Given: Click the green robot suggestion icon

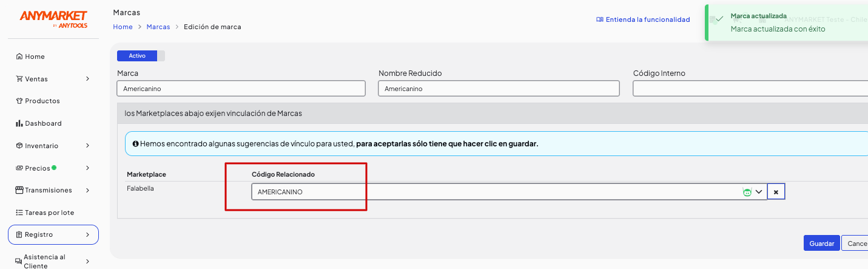Looking at the screenshot, I should click(x=747, y=192).
